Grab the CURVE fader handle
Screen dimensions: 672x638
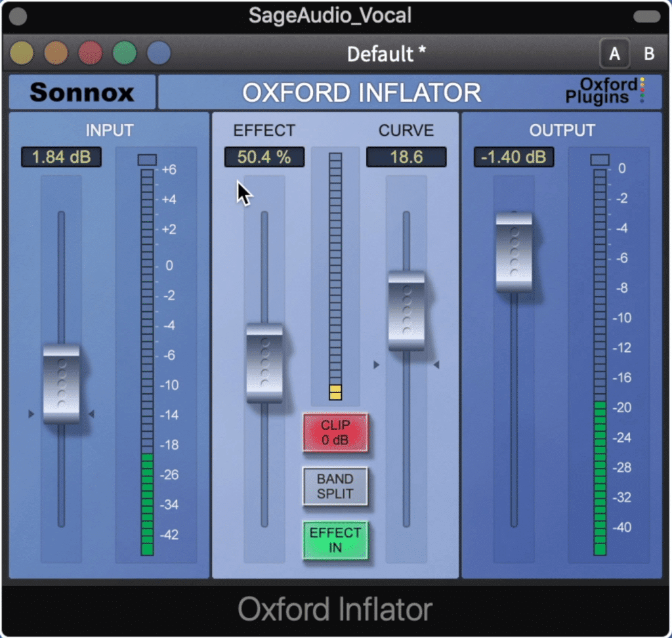click(x=406, y=311)
